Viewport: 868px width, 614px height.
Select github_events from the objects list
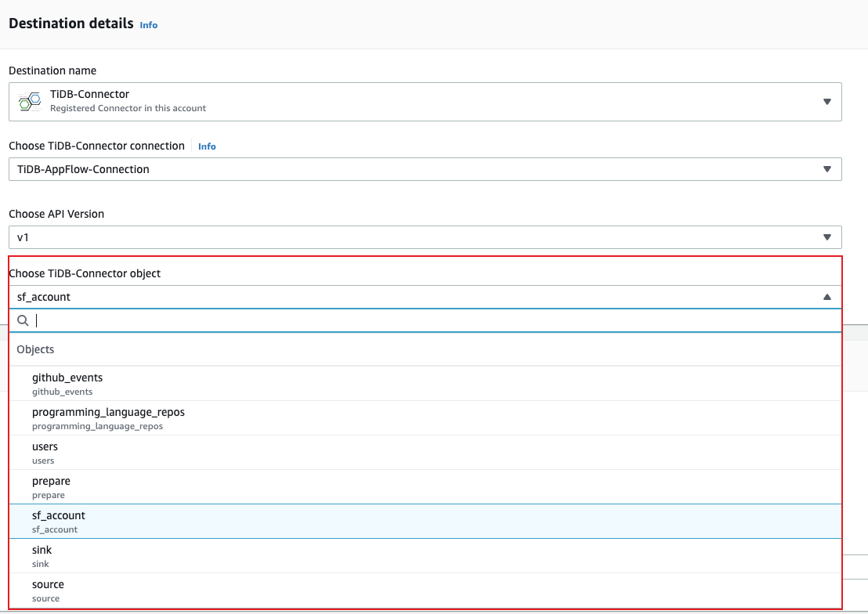67,383
